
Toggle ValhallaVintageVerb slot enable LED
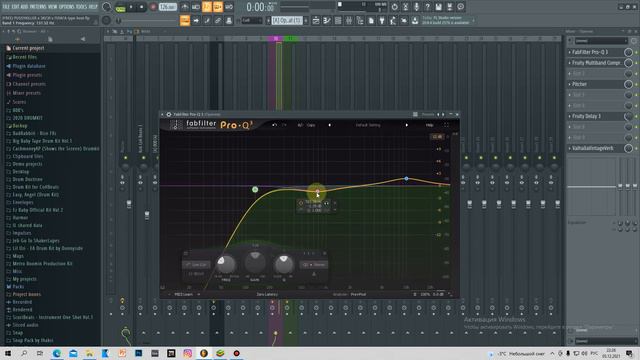click(636, 148)
